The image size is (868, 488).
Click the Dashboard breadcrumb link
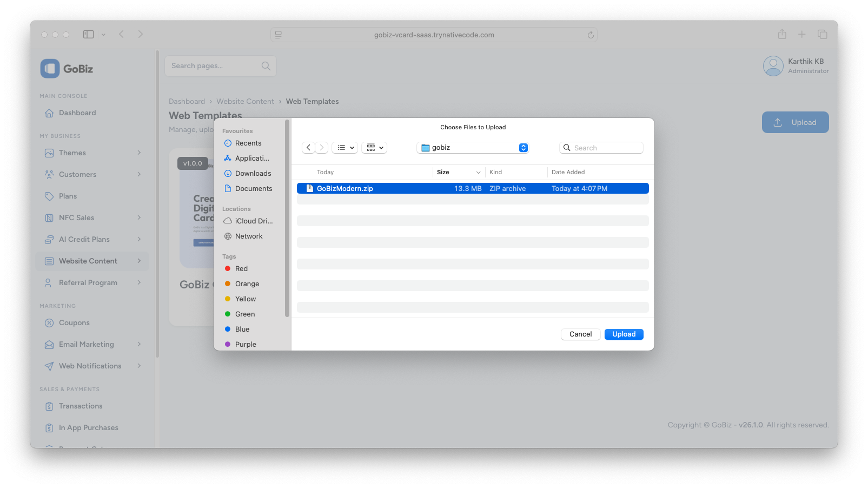click(x=187, y=101)
